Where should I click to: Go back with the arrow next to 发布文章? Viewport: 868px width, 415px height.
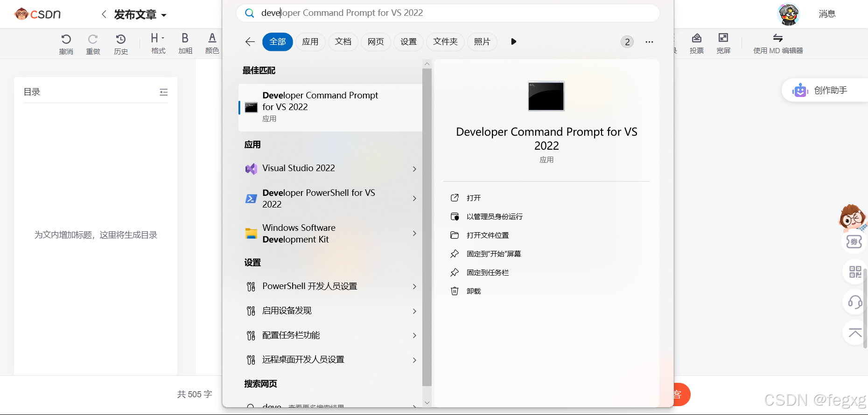[104, 14]
